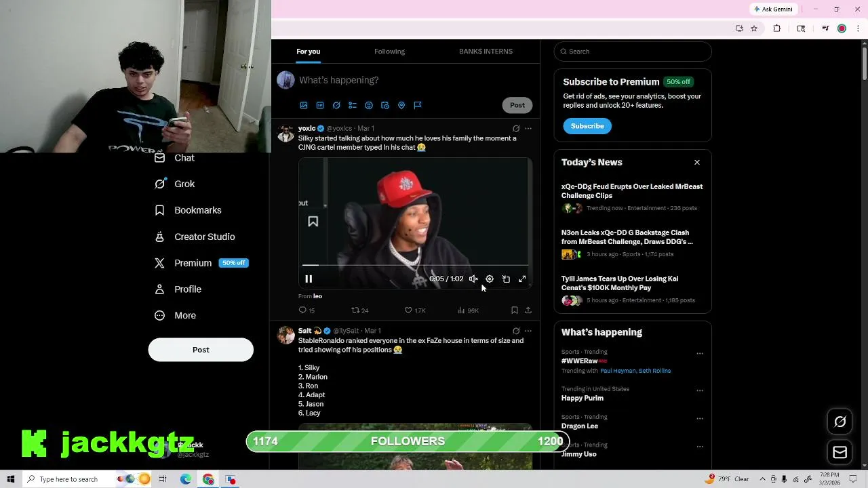Open the Premium sidebar item

click(x=201, y=263)
